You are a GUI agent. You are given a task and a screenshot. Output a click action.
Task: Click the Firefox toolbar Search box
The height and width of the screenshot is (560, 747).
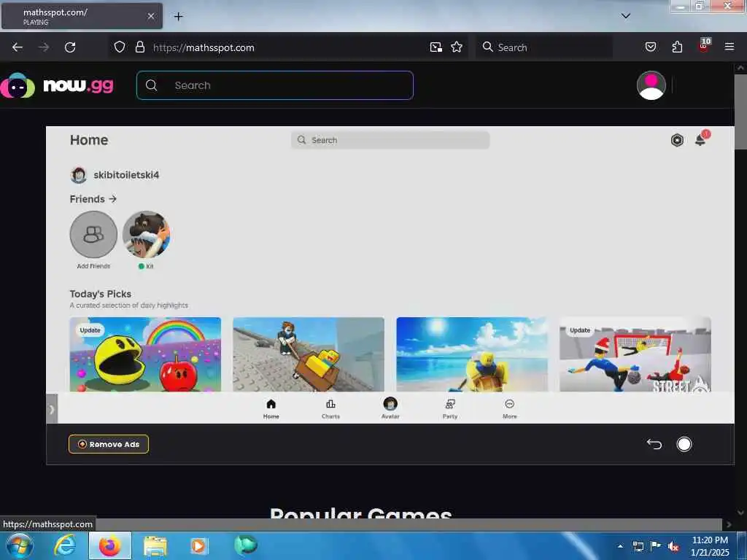544,47
